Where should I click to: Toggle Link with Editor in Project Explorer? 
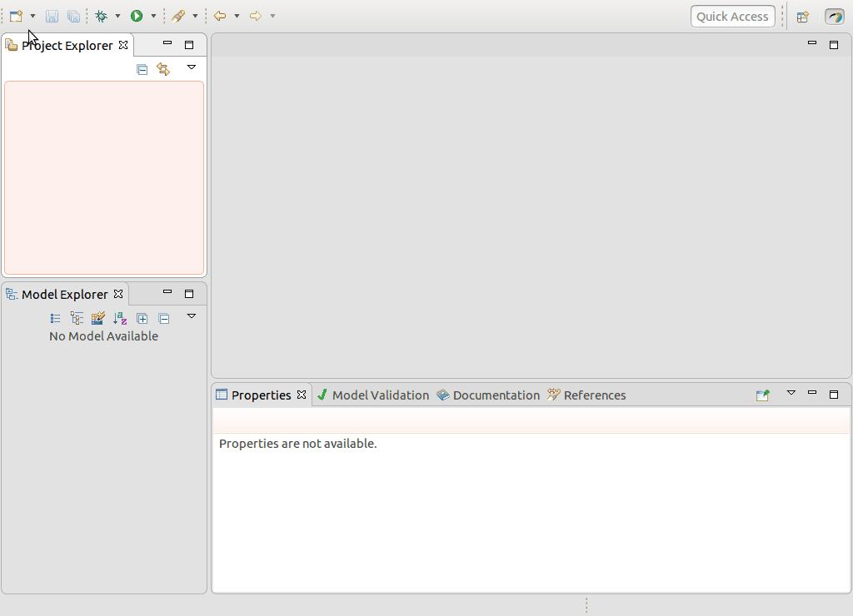tap(163, 70)
